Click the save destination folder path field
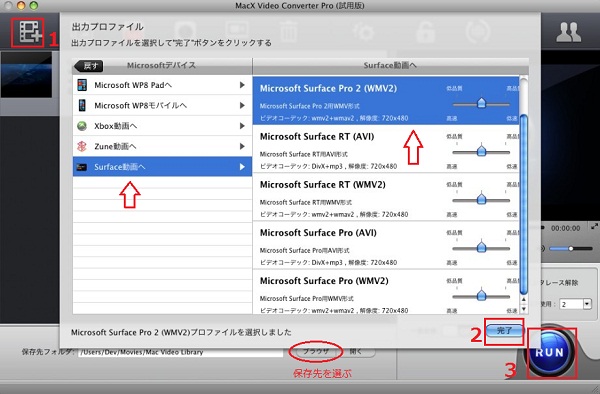600x394 pixels. click(180, 352)
